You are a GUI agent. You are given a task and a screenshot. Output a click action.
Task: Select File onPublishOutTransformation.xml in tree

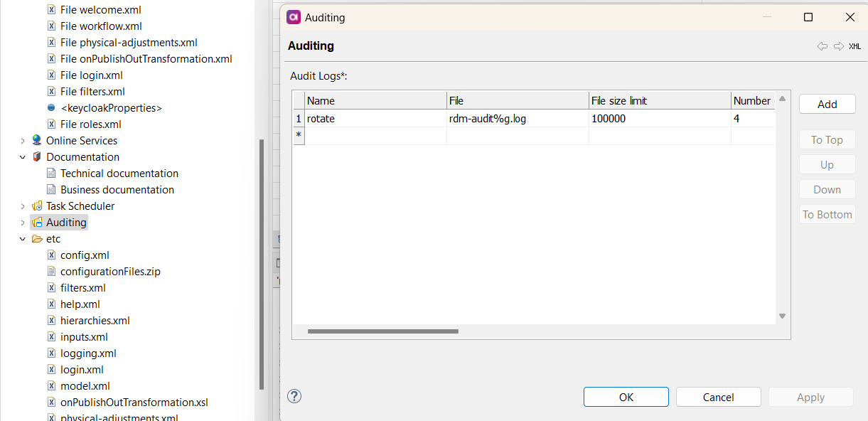(x=146, y=59)
